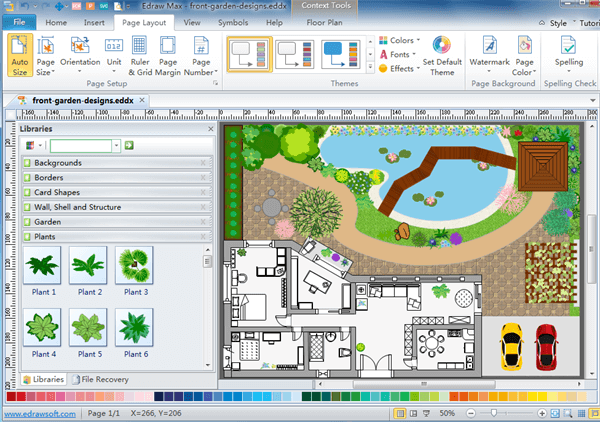Expand the Garden library category

48,222
